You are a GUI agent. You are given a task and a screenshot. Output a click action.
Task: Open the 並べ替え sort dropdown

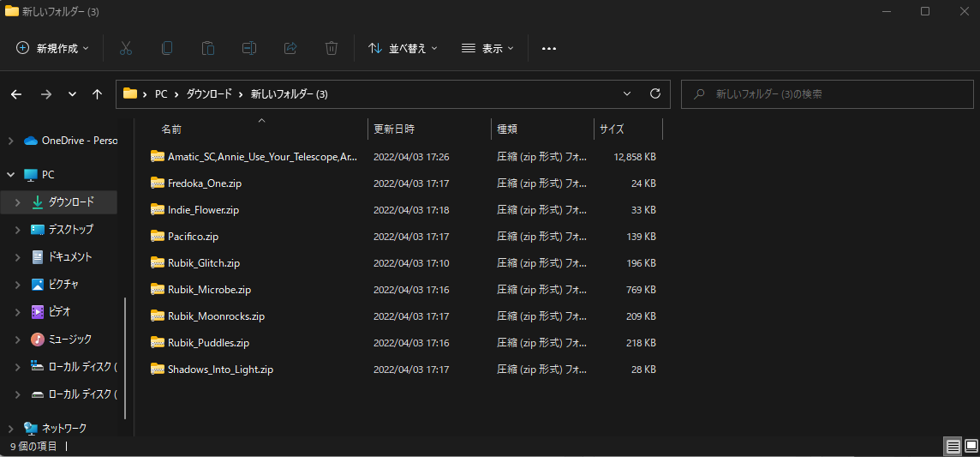coord(403,48)
